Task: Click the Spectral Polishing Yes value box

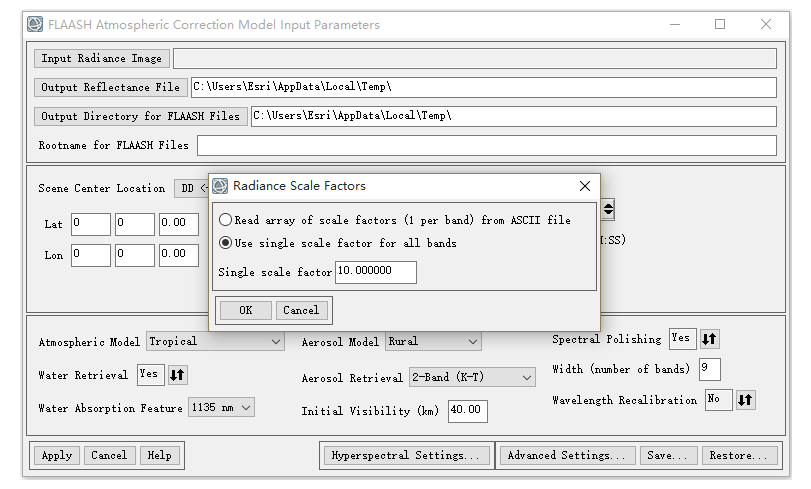Action: (683, 339)
